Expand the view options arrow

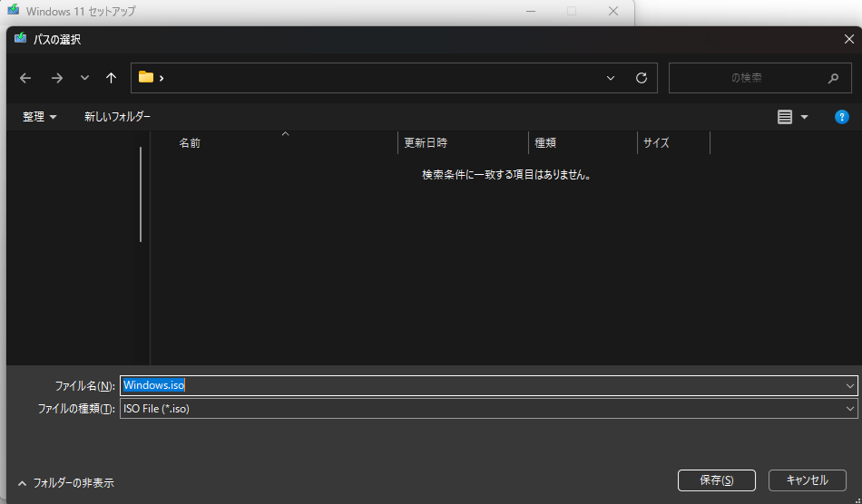pos(804,117)
